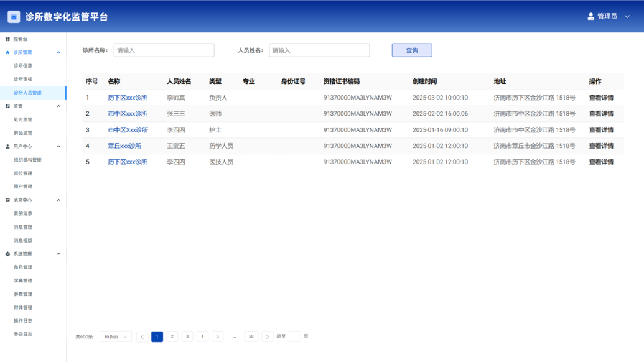The image size is (644, 362).
Task: Open 章丘xxx诊所 clinic link
Action: click(124, 146)
